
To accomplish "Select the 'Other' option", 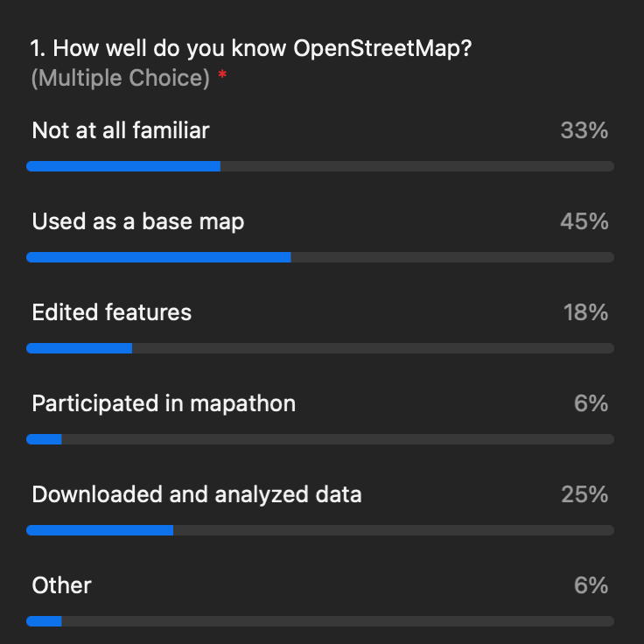I will (61, 585).
